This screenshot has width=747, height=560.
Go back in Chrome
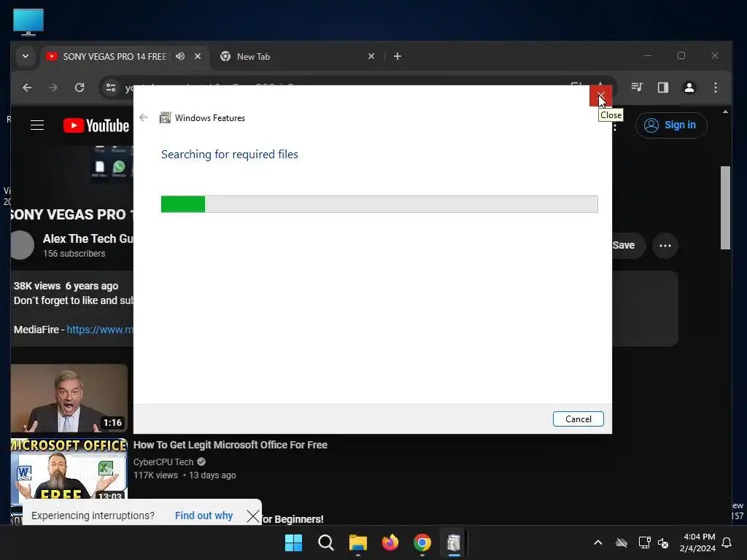(27, 87)
